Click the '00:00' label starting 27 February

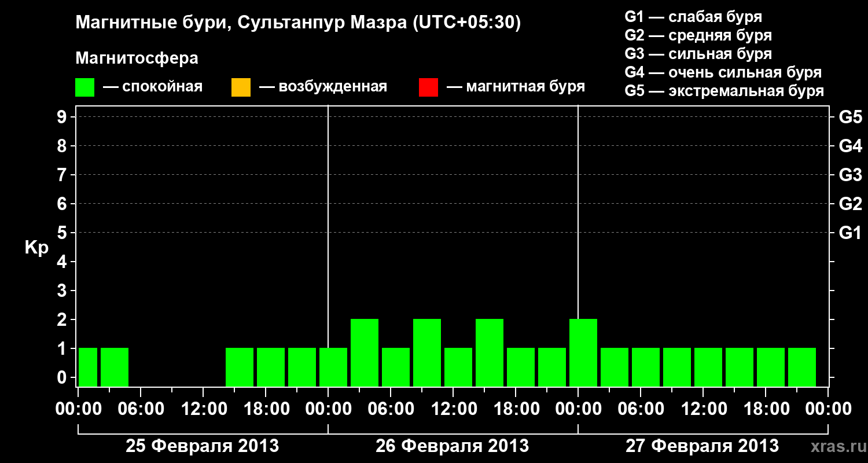pos(578,409)
